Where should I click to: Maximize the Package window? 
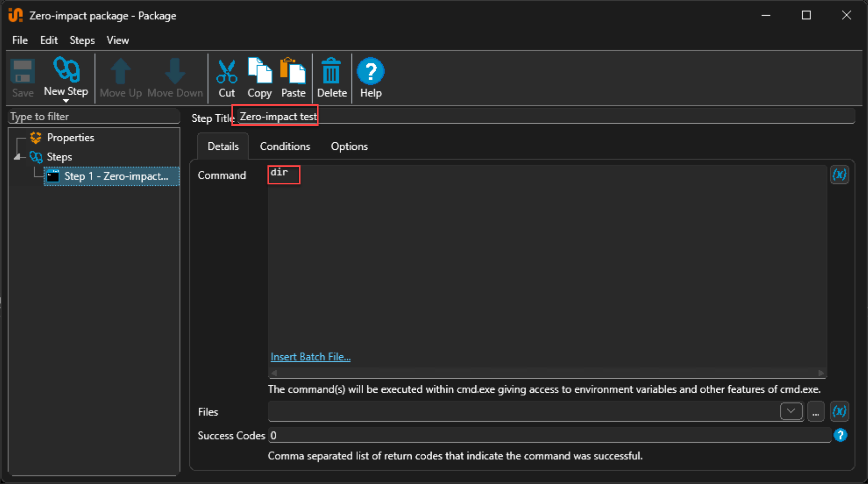pyautogui.click(x=806, y=16)
